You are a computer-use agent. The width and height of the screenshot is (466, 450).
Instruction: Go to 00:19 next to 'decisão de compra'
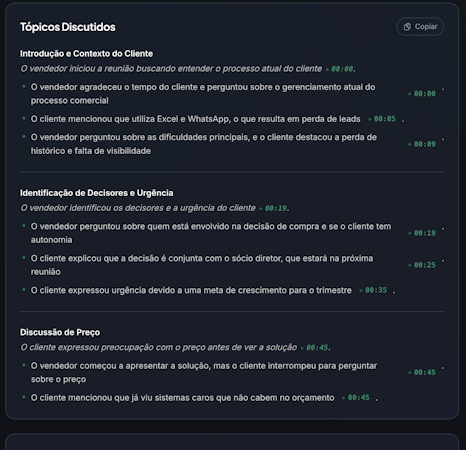point(422,233)
